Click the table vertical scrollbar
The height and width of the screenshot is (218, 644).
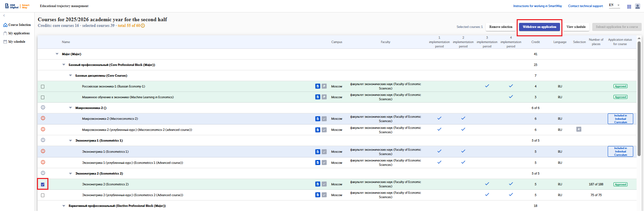click(639, 101)
